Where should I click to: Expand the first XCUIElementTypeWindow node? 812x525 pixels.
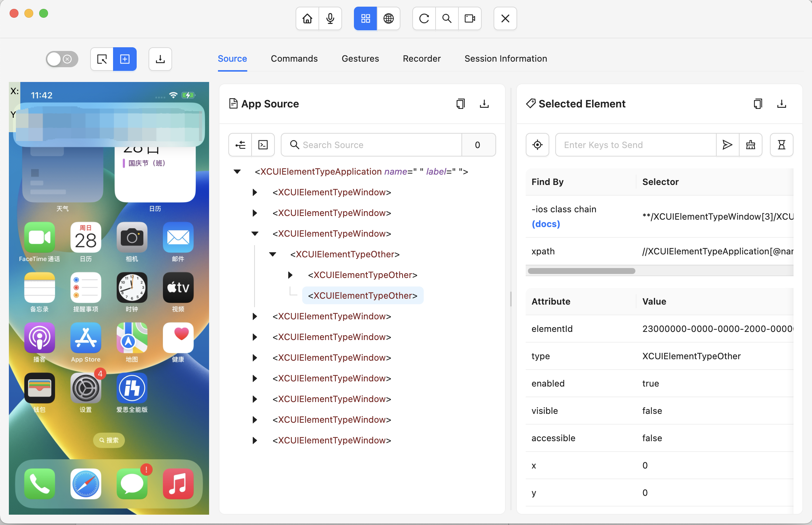pos(255,192)
